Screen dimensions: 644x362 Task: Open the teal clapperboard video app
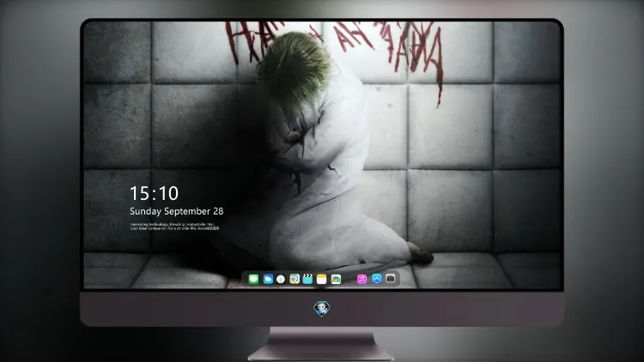coord(307,280)
